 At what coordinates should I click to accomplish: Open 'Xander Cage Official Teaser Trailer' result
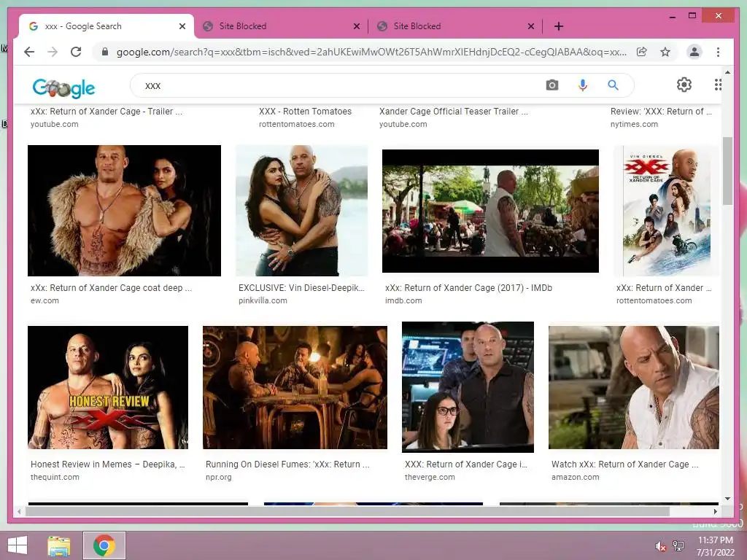pyautogui.click(x=454, y=112)
